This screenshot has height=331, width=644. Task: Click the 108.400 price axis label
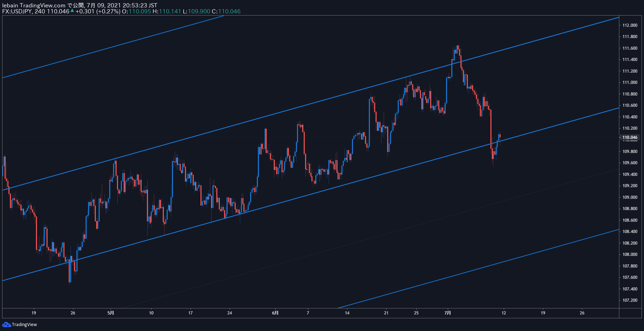coord(630,232)
